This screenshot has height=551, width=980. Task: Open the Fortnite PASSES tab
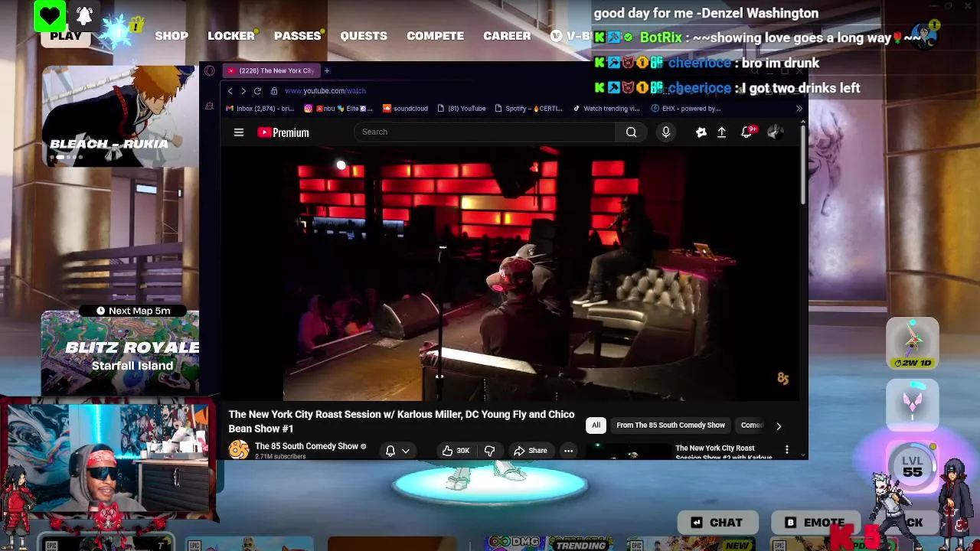pos(297,36)
